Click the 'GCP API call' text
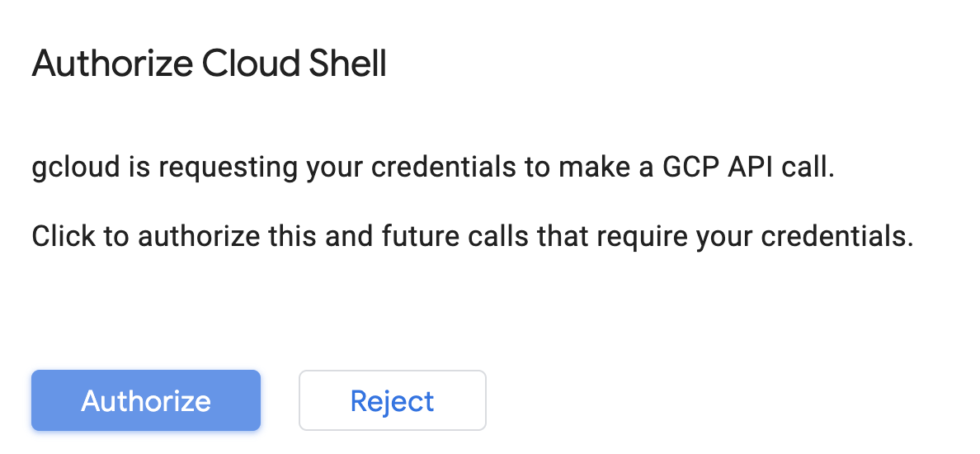Viewport: 980px width, 454px height. click(747, 168)
